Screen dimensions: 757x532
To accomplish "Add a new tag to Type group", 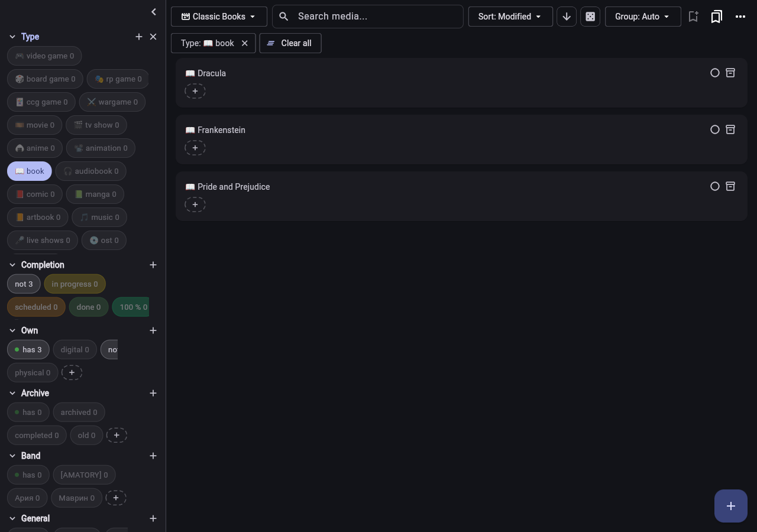I will pos(139,37).
